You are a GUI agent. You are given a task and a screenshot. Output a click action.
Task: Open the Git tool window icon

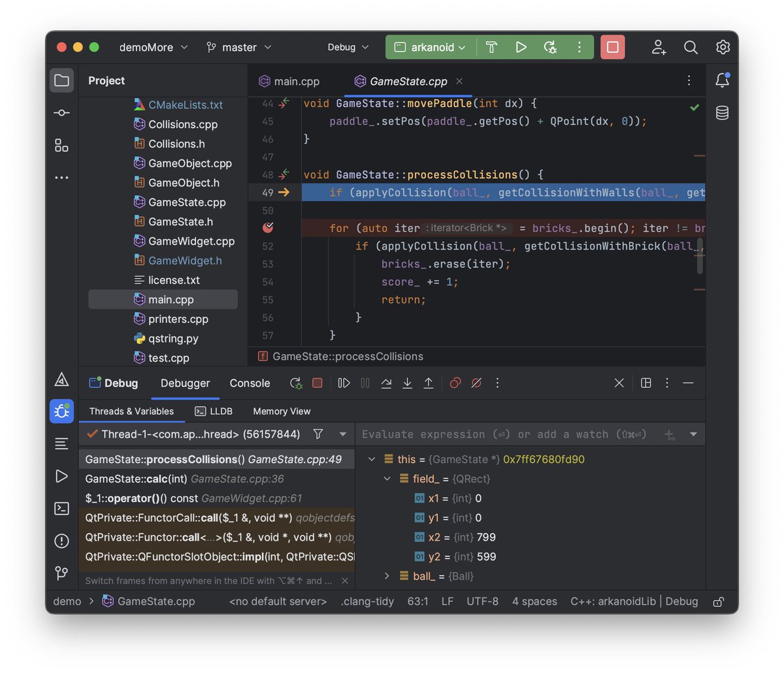(61, 573)
